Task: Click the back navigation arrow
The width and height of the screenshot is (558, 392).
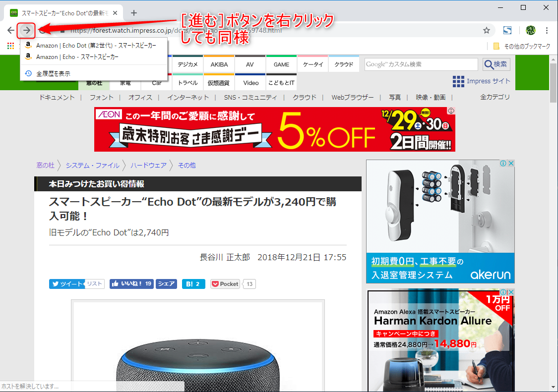Action: click(10, 30)
